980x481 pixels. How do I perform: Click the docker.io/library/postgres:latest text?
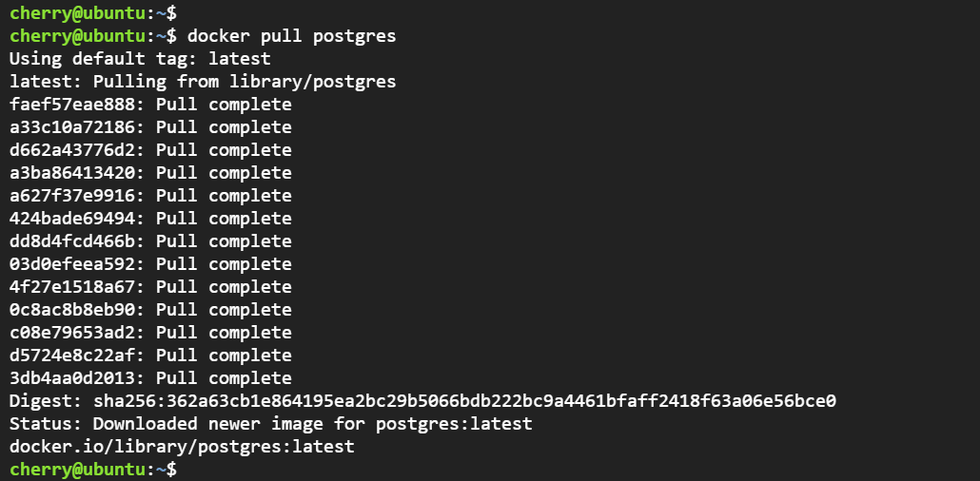click(182, 447)
